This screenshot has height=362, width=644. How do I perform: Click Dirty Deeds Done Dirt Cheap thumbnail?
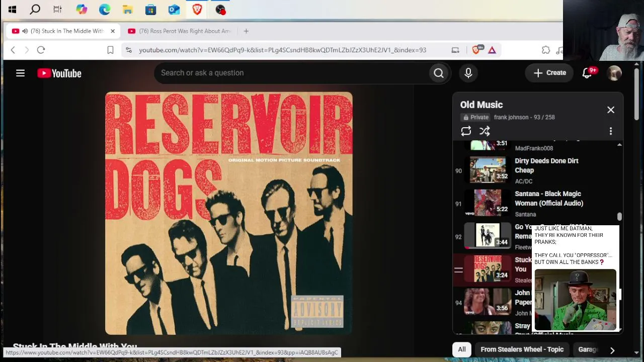[488, 169]
